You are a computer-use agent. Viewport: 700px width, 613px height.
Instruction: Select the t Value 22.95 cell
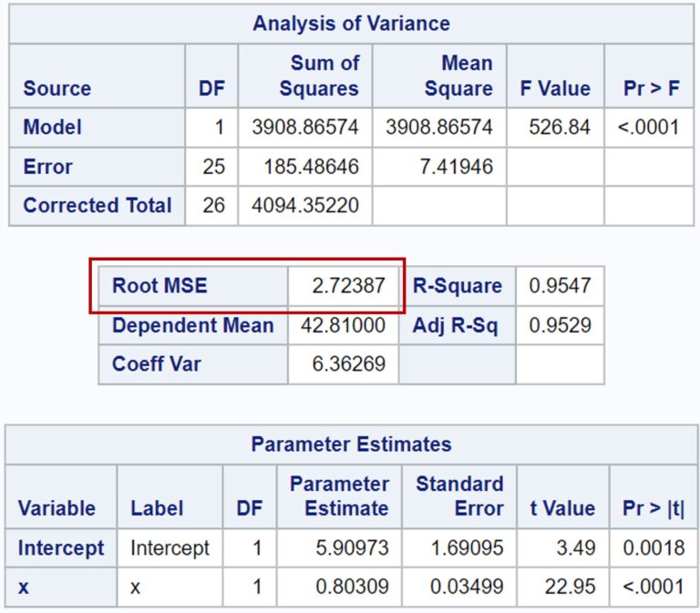click(x=563, y=587)
